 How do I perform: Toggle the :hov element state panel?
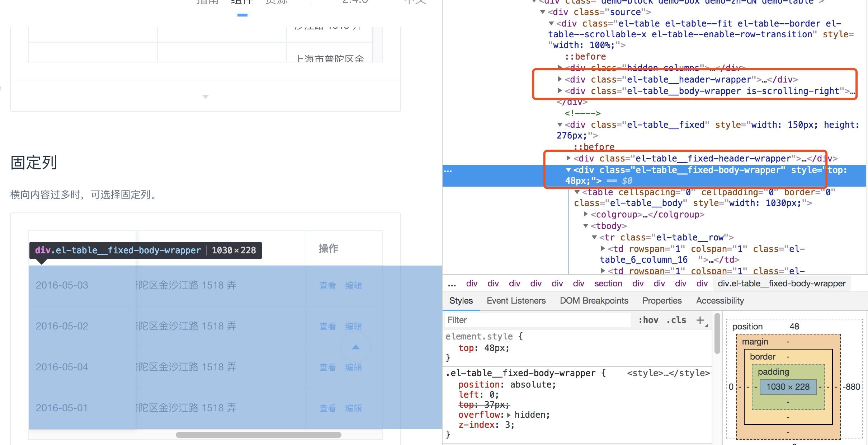click(x=648, y=320)
